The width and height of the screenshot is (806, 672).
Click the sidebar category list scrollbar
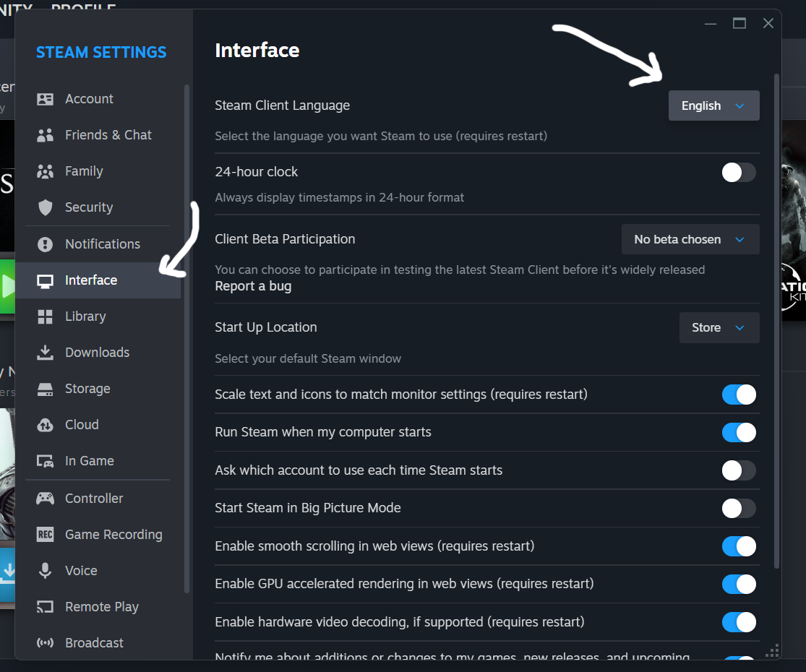(187, 339)
